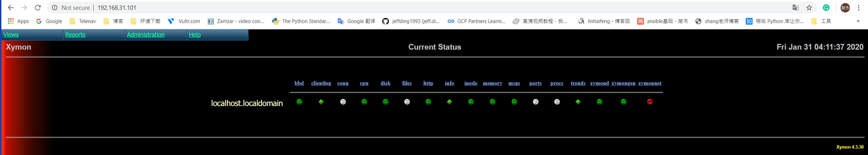Open the Vultr.com bookmark
The height and width of the screenshot is (155, 868).
(184, 21)
